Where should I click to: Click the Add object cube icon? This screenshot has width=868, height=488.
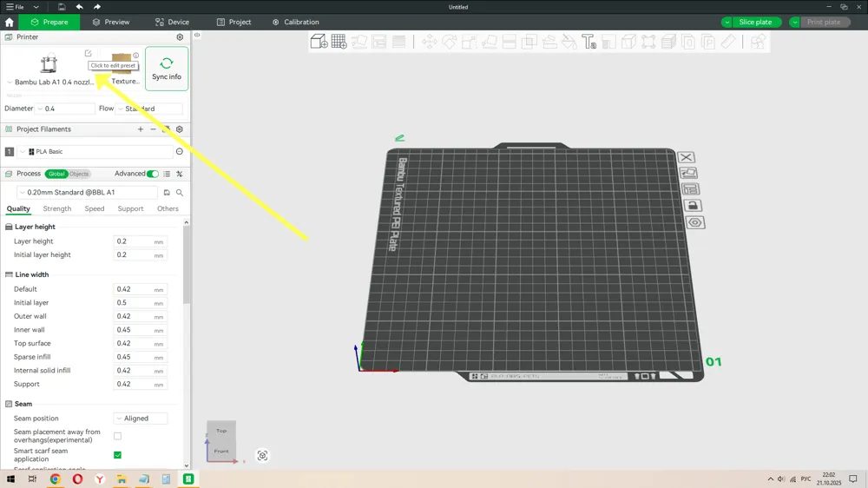coord(319,42)
